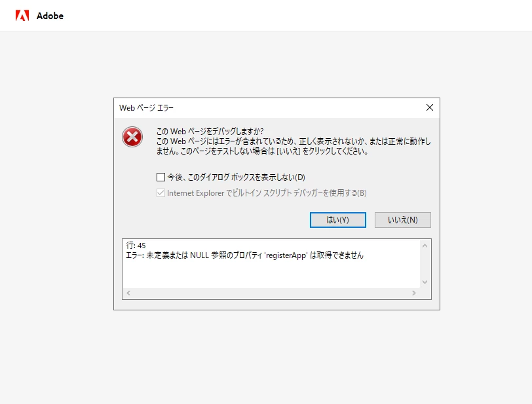
Task: Click the はい(Y) button
Action: 338,220
